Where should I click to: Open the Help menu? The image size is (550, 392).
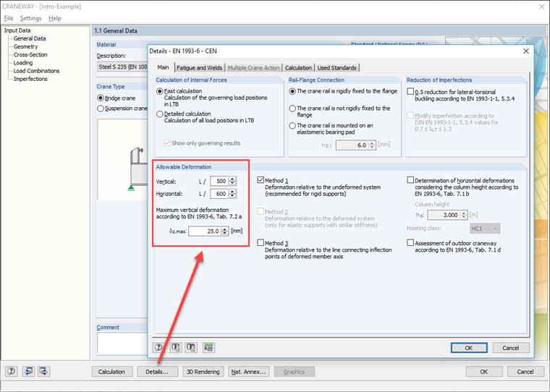pos(55,18)
